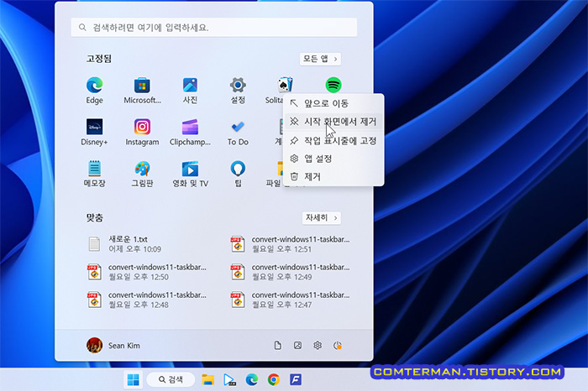Open the Instagram app
Image resolution: width=588 pixels, height=391 pixels.
pyautogui.click(x=142, y=132)
